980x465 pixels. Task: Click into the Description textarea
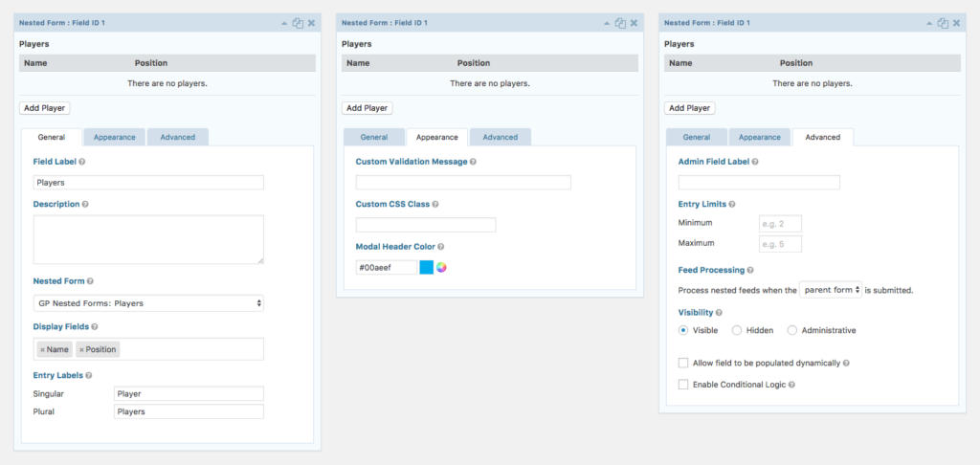click(148, 240)
